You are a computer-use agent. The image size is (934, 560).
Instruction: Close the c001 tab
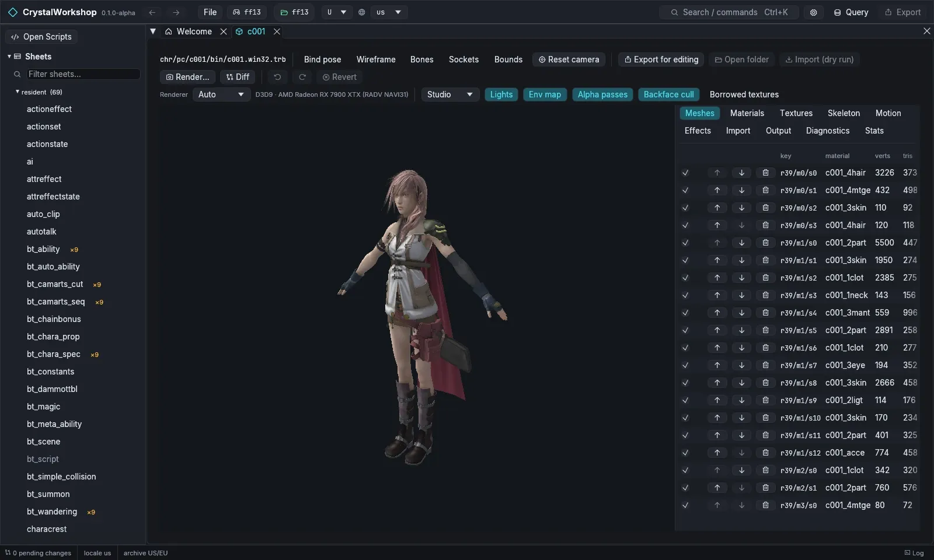[277, 32]
